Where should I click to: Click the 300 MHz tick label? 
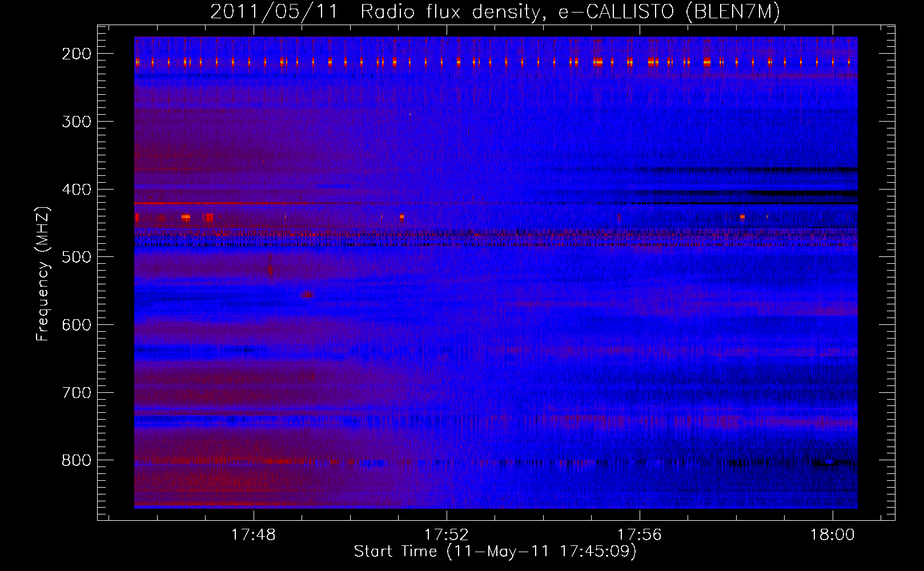coord(77,122)
